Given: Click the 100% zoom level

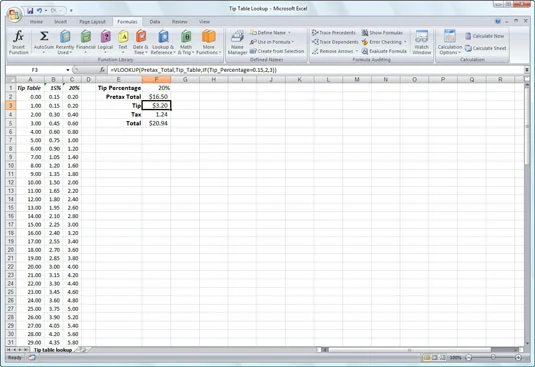Looking at the screenshot, I should [456, 357].
